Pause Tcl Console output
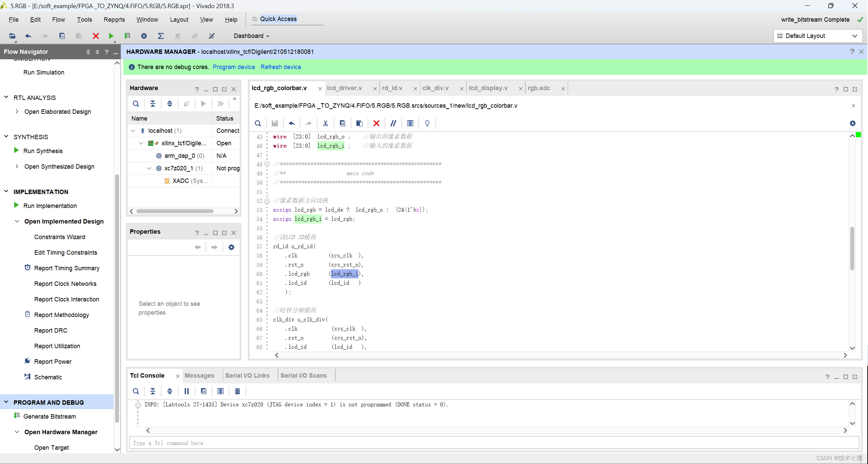This screenshot has width=868, height=464. coord(186,391)
